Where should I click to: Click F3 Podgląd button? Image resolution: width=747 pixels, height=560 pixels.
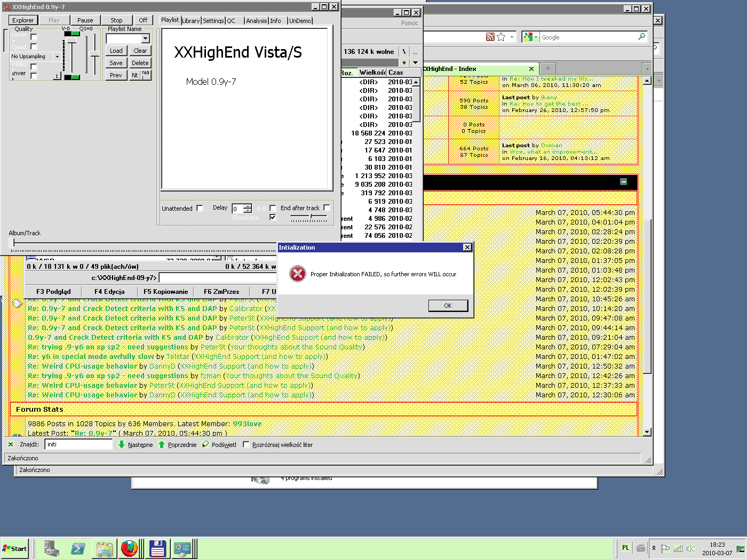pyautogui.click(x=53, y=292)
